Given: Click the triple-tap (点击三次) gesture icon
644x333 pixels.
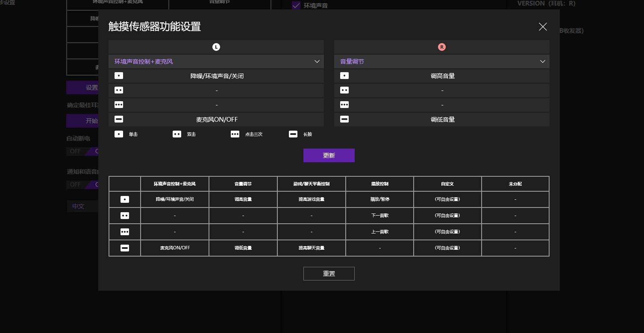Looking at the screenshot, I should pyautogui.click(x=235, y=134).
